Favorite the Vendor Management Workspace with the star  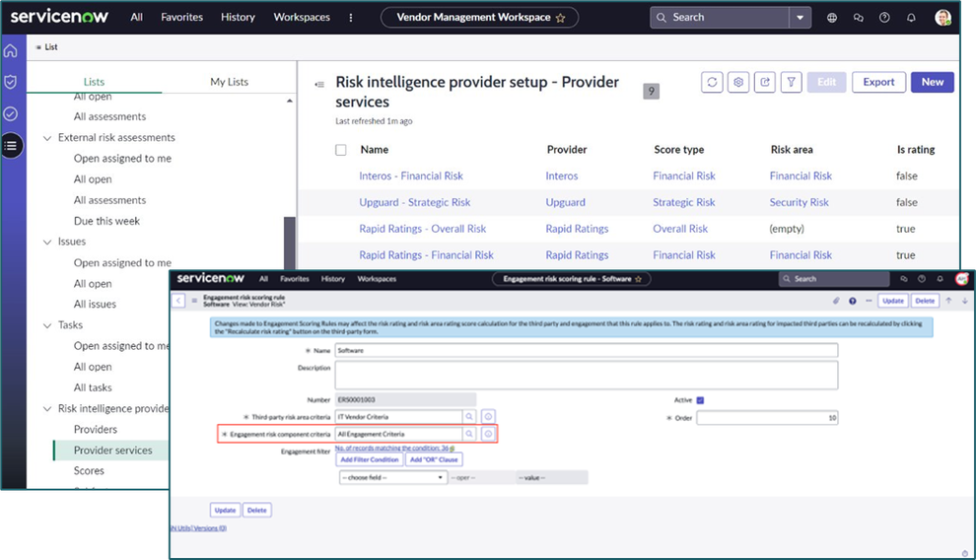coord(560,18)
